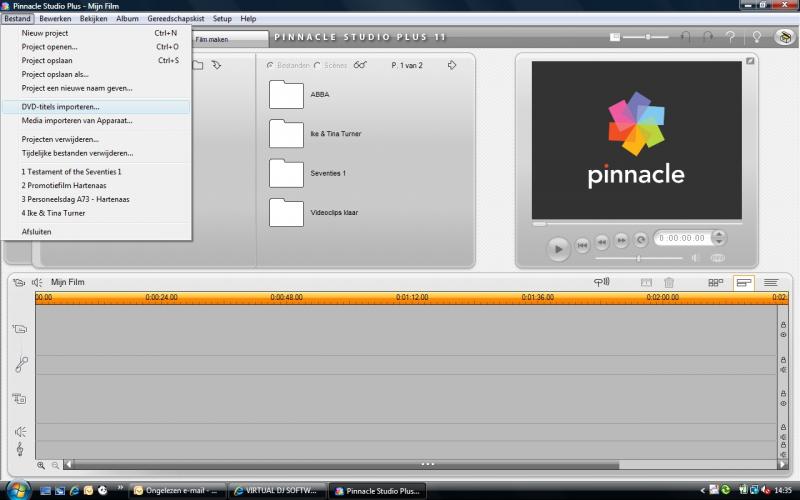Jump to start in the player
Image resolution: width=800 pixels, height=500 pixels.
tap(582, 245)
